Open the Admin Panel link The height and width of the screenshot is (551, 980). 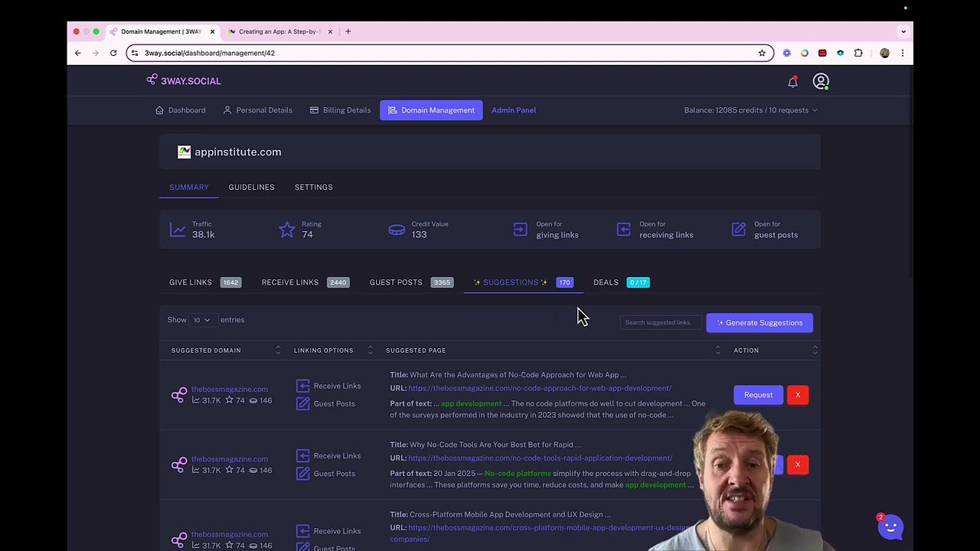pyautogui.click(x=514, y=110)
